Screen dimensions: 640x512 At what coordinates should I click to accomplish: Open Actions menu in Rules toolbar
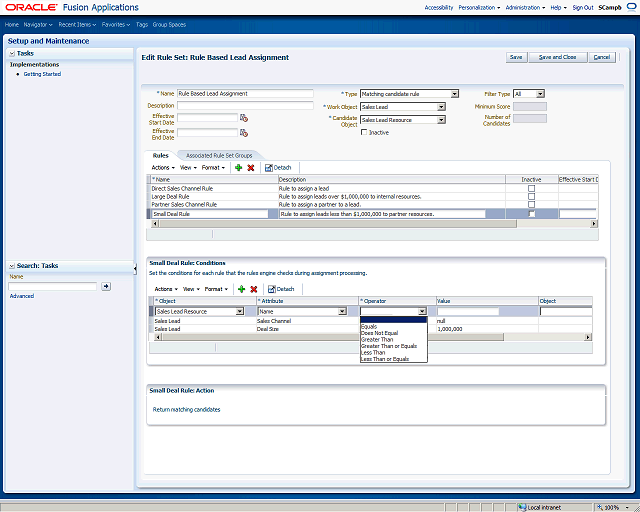point(163,167)
